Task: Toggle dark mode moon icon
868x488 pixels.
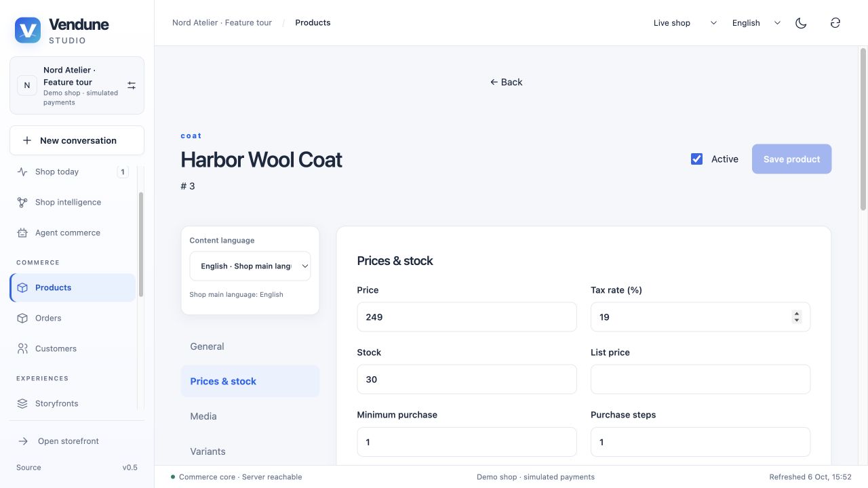Action: (x=801, y=23)
